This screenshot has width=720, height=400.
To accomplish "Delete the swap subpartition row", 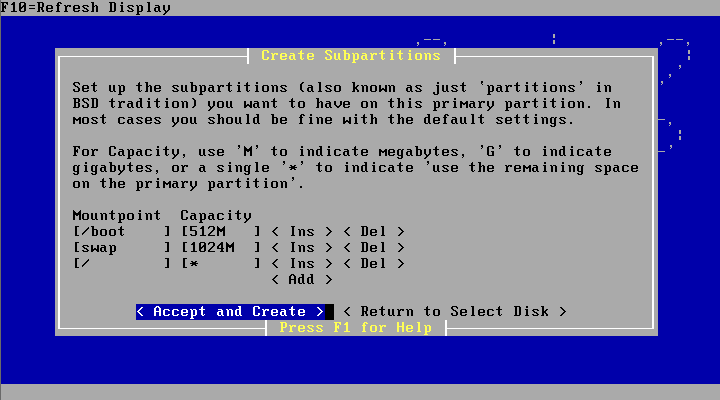I will coord(373,247).
